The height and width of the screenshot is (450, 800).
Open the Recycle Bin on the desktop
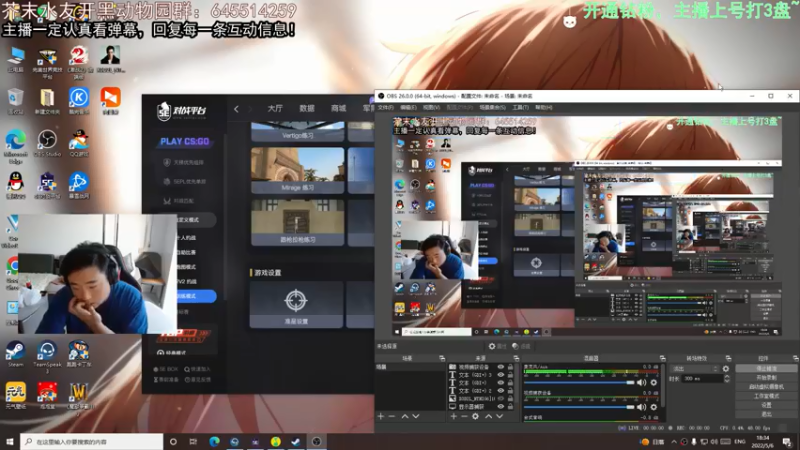(x=15, y=101)
